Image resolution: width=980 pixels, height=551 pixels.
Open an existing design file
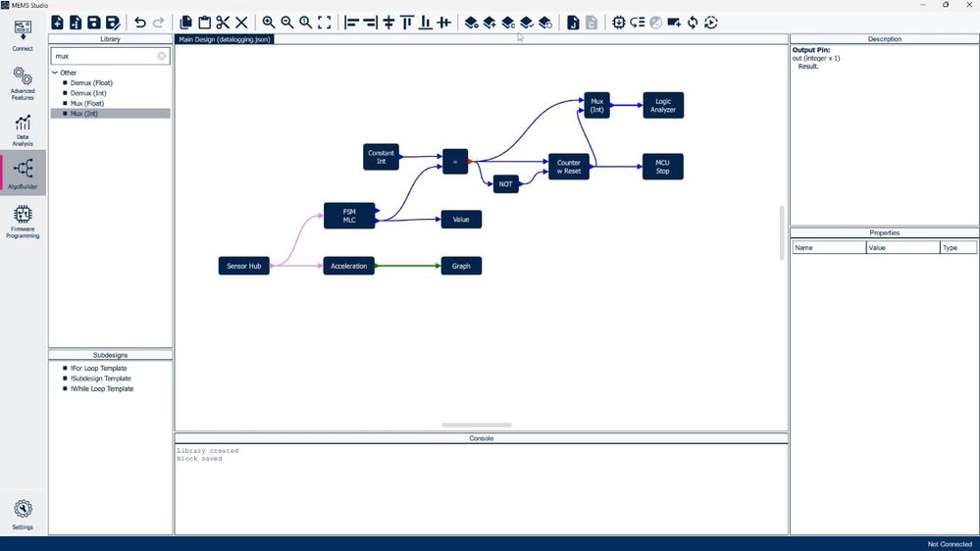[x=76, y=23]
